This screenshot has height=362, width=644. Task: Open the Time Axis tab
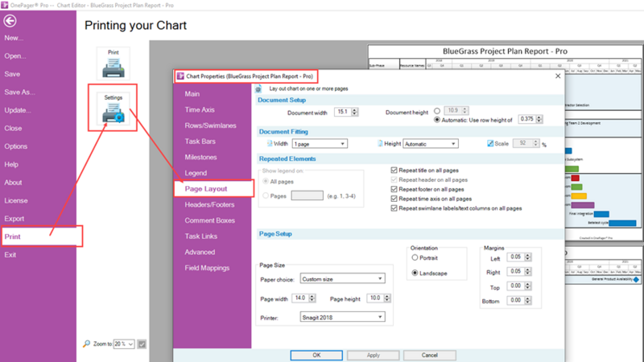[x=200, y=109]
